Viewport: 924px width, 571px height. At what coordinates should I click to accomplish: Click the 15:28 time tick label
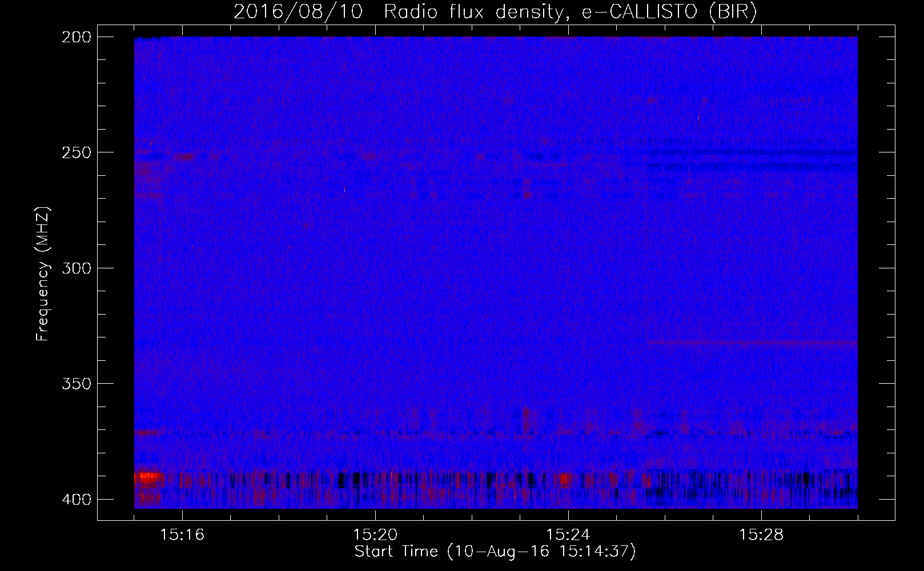[x=761, y=535]
